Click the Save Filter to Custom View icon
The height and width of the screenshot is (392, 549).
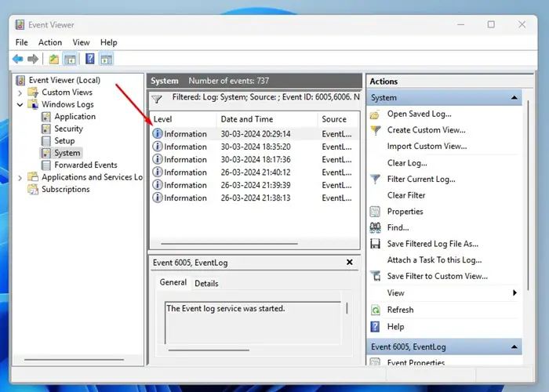pyautogui.click(x=376, y=276)
